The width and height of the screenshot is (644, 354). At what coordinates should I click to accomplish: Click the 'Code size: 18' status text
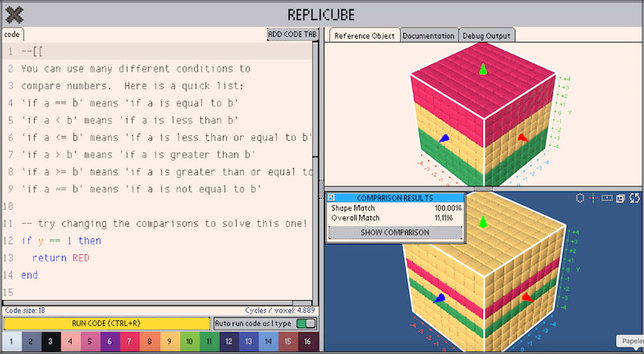[25, 311]
